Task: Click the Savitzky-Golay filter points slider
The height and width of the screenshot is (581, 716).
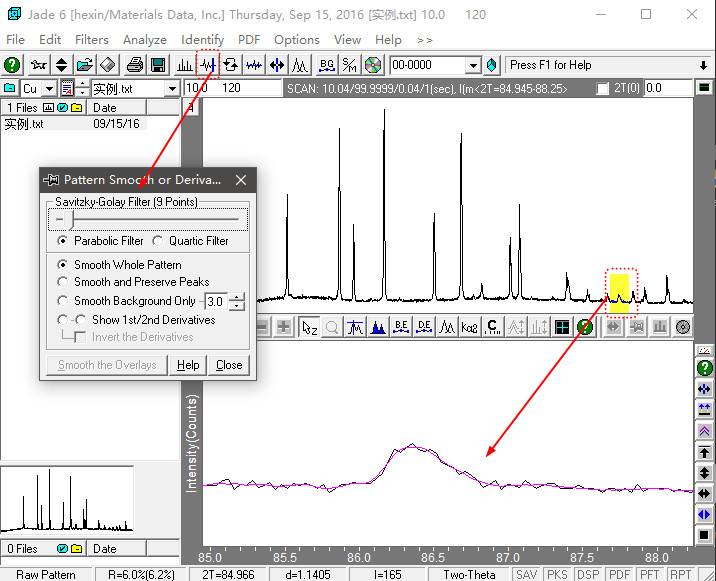Action: coord(148,220)
